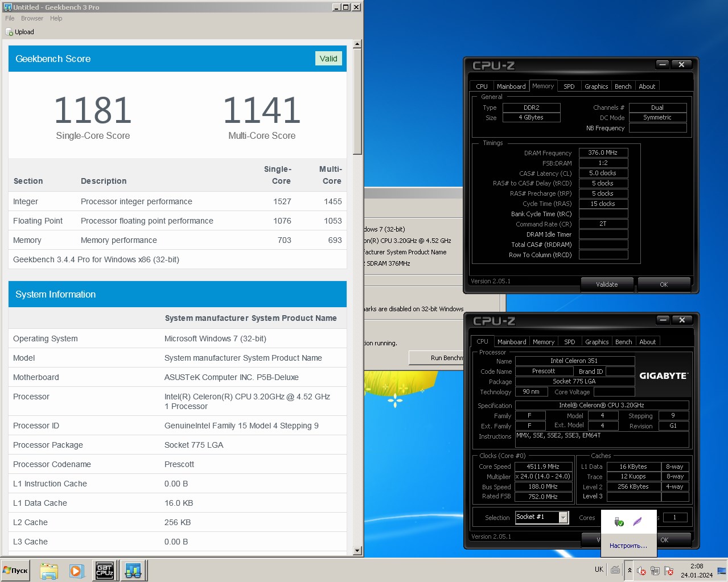The height and width of the screenshot is (582, 728).
Task: Click the ASUSTeK P5B-Deluxe motherboard value
Action: 232,377
